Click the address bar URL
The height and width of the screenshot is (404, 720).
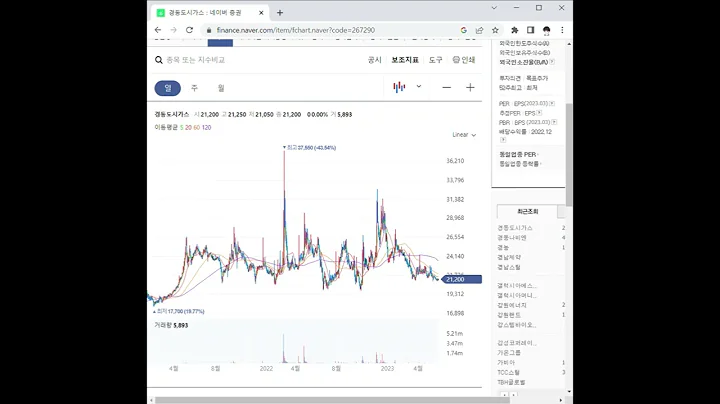(296, 30)
